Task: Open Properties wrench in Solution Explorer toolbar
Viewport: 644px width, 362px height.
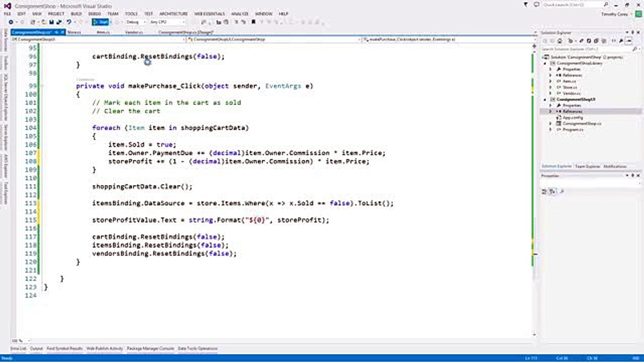Action: click(621, 41)
